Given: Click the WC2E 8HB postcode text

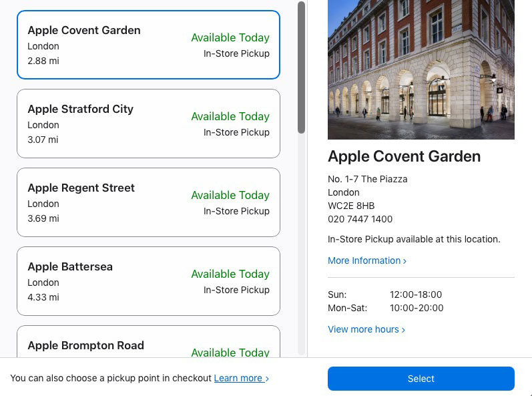Looking at the screenshot, I should (351, 206).
